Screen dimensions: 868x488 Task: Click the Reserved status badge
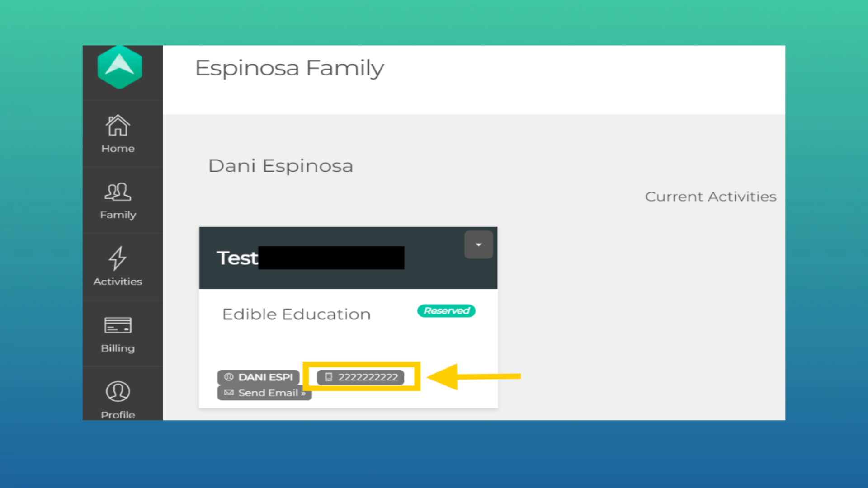(x=446, y=311)
